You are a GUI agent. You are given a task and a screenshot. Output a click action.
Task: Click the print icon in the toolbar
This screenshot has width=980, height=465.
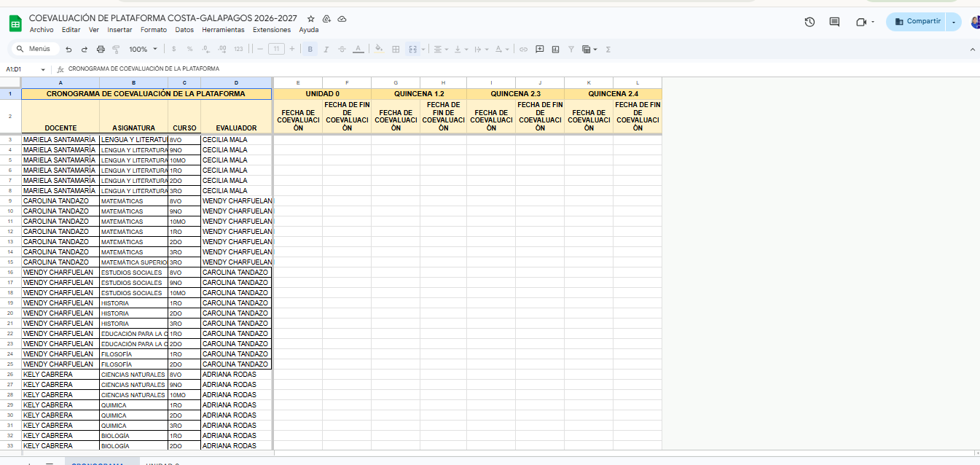[101, 50]
